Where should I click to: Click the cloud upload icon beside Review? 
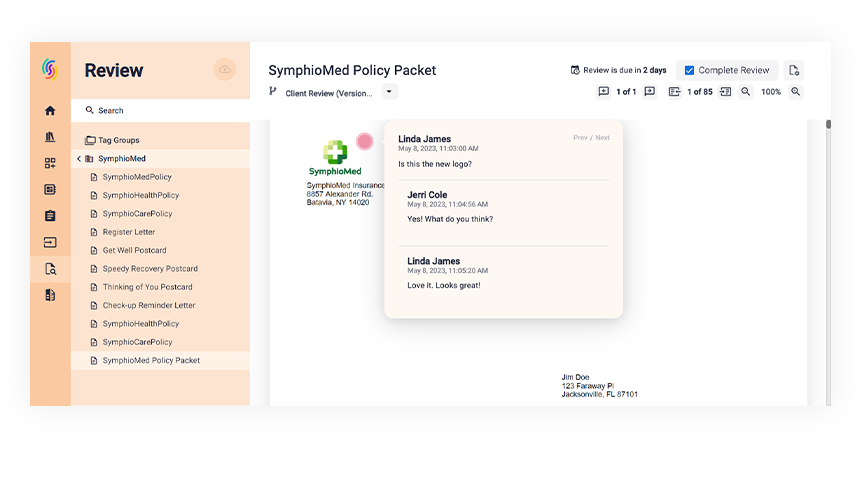click(x=225, y=70)
